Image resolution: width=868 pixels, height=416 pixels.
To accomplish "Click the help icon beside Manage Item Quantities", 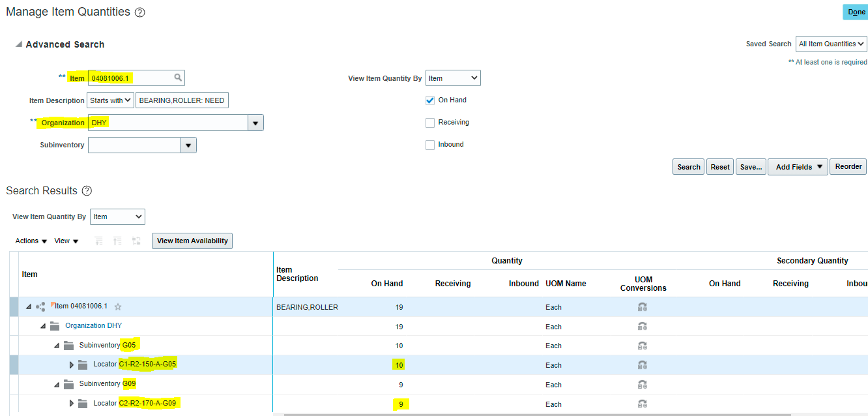I will [x=139, y=12].
